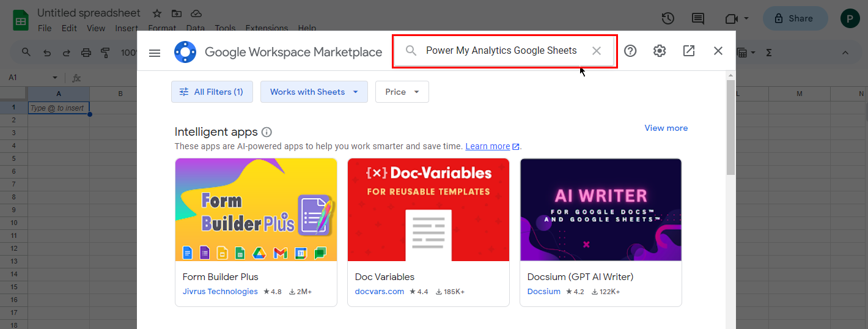Clear the Marketplace search text

(597, 51)
